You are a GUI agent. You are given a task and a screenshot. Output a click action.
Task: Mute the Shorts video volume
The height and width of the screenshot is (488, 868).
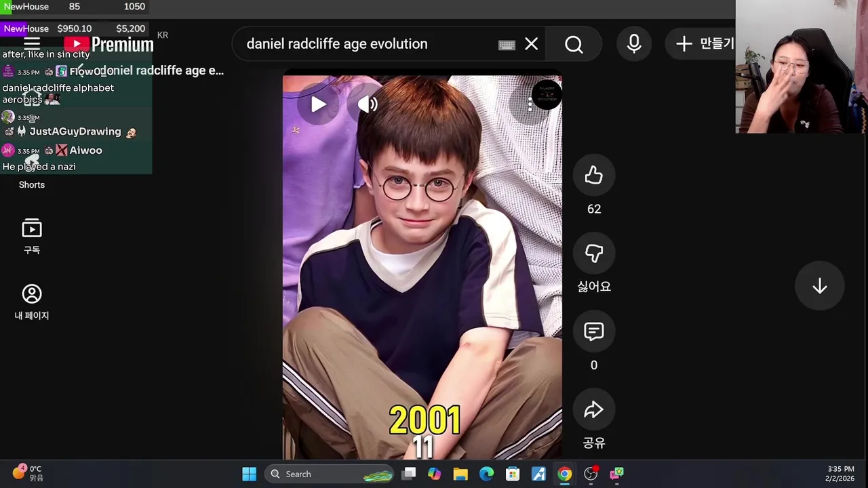point(367,104)
